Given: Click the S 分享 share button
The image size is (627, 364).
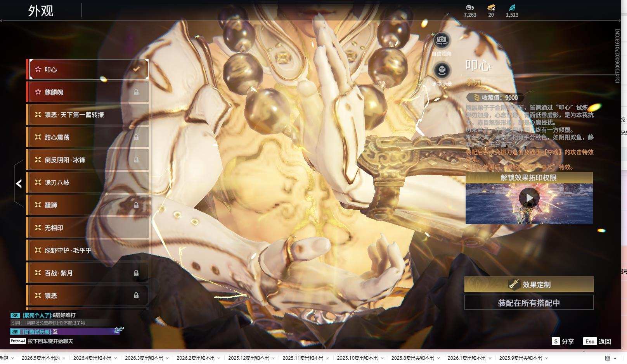Looking at the screenshot, I should tap(563, 341).
